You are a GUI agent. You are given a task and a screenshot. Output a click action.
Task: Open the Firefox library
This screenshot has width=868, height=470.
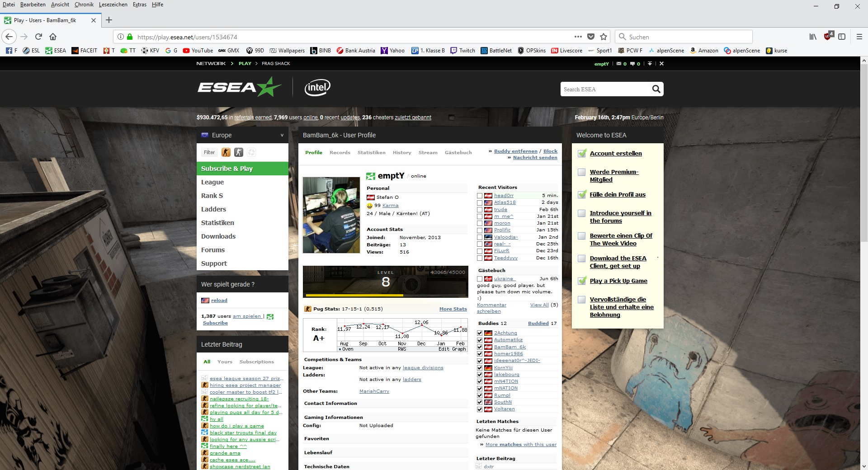(813, 37)
